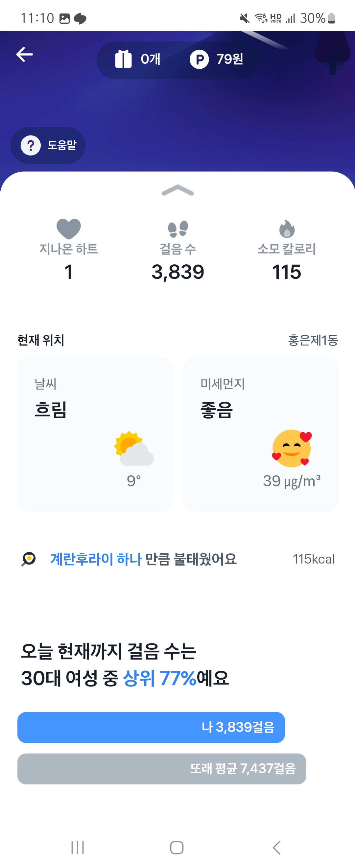This screenshot has height=868, width=355.
Task: Tap the footsteps icon above 걸음 수
Action: (178, 229)
